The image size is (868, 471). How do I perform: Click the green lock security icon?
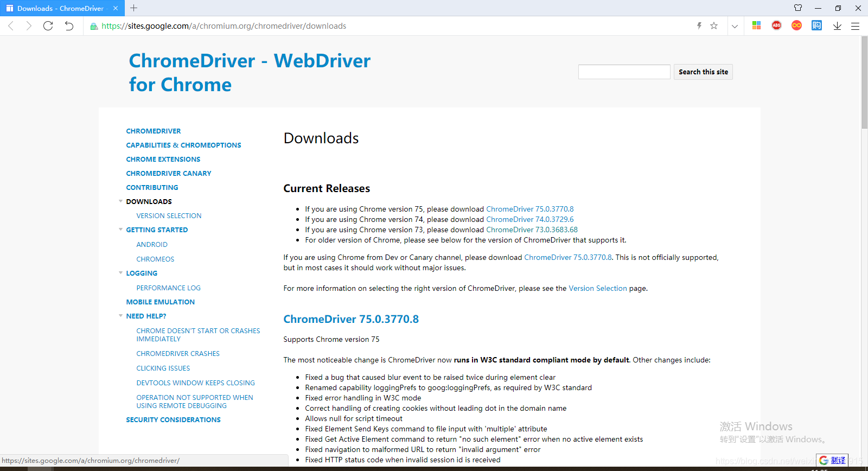coord(94,26)
